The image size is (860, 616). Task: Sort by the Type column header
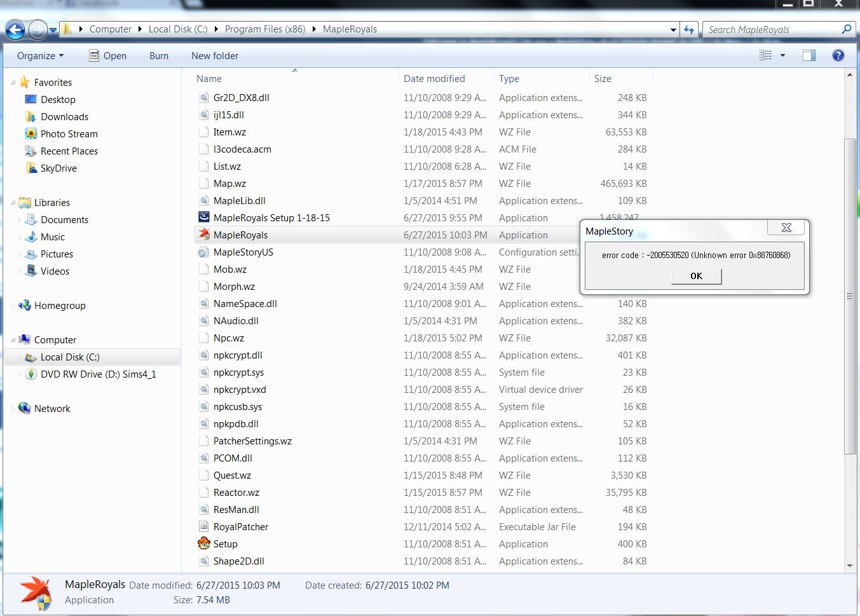coord(542,79)
